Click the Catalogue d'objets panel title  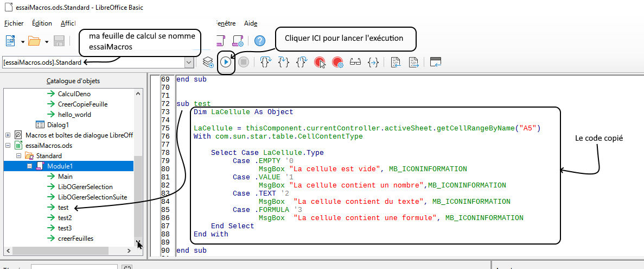(73, 81)
